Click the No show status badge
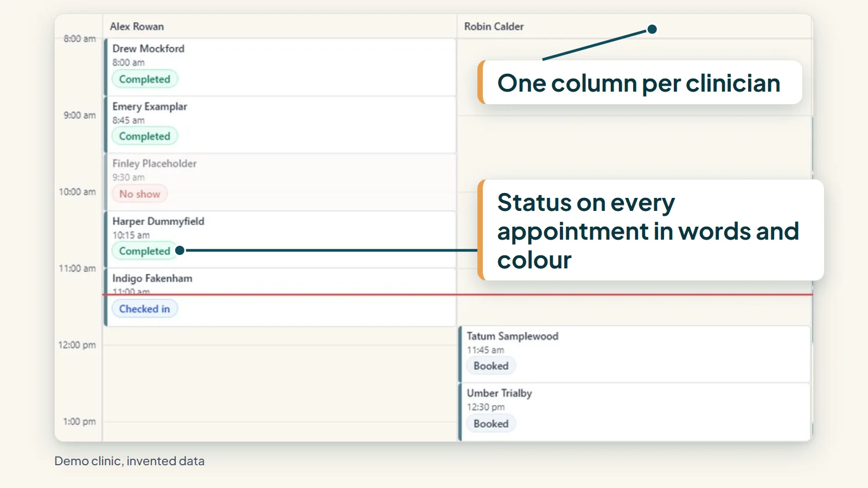This screenshot has width=868, height=488. coord(140,194)
